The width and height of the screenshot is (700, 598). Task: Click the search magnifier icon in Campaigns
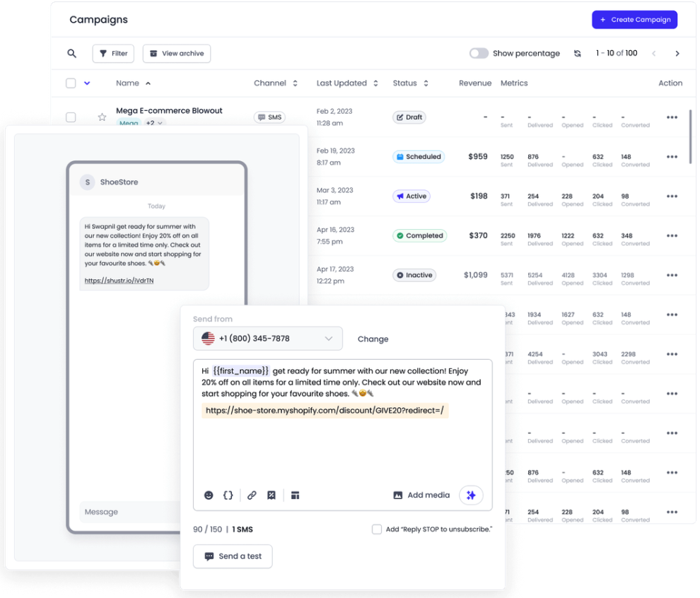(71, 54)
